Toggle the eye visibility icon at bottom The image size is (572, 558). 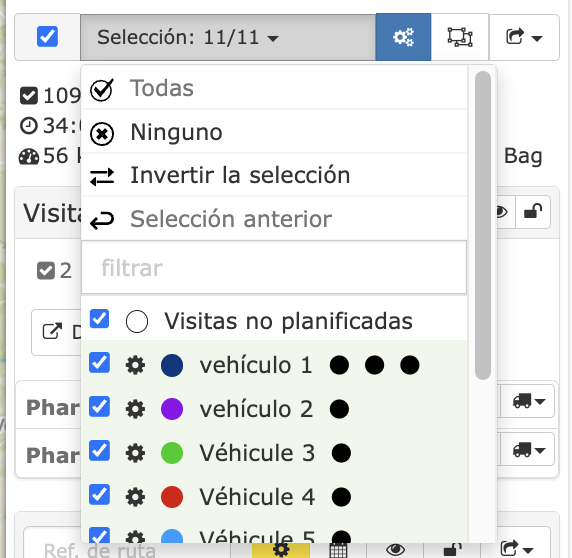(395, 550)
